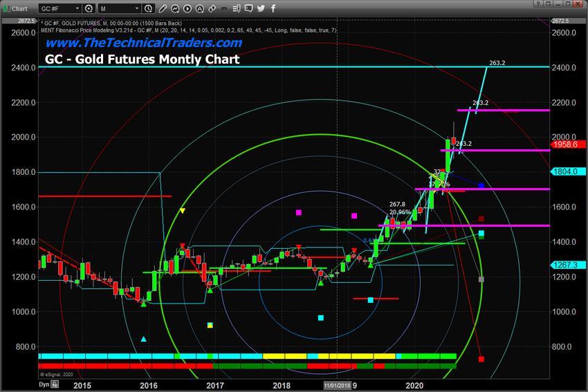Click the Dyn lock icon
588x392 pixels.
[55, 384]
